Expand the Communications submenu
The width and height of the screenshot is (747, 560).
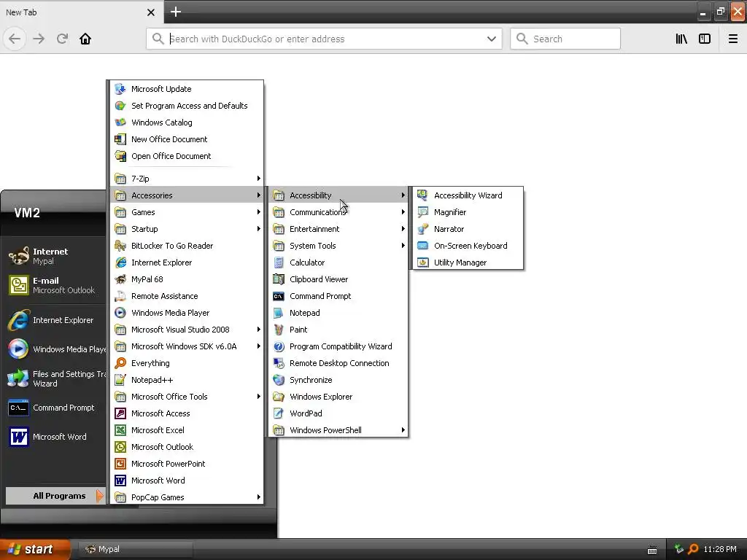[338, 212]
